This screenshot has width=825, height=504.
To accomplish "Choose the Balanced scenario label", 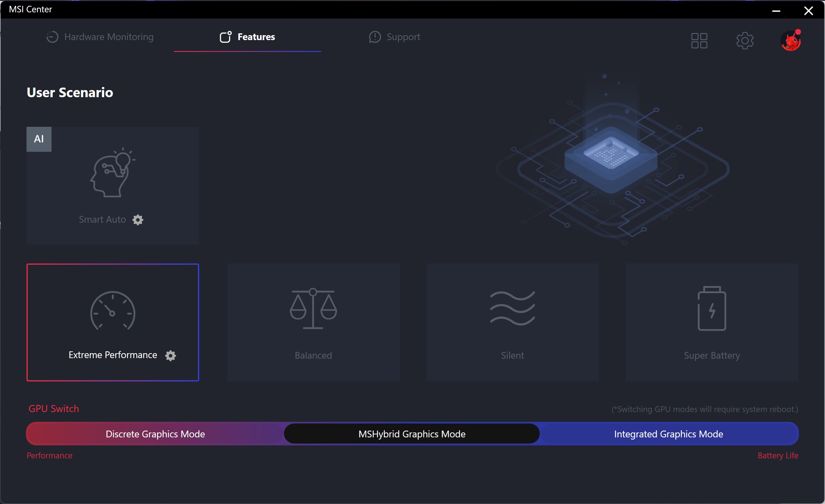I will tap(313, 355).
